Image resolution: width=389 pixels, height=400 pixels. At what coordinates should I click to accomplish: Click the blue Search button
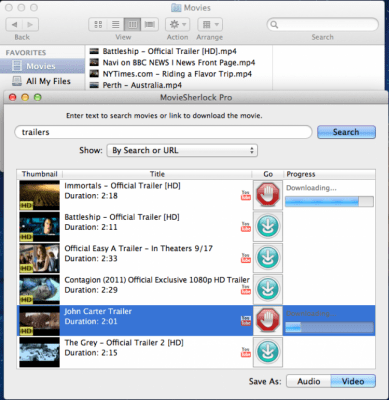pyautogui.click(x=346, y=132)
